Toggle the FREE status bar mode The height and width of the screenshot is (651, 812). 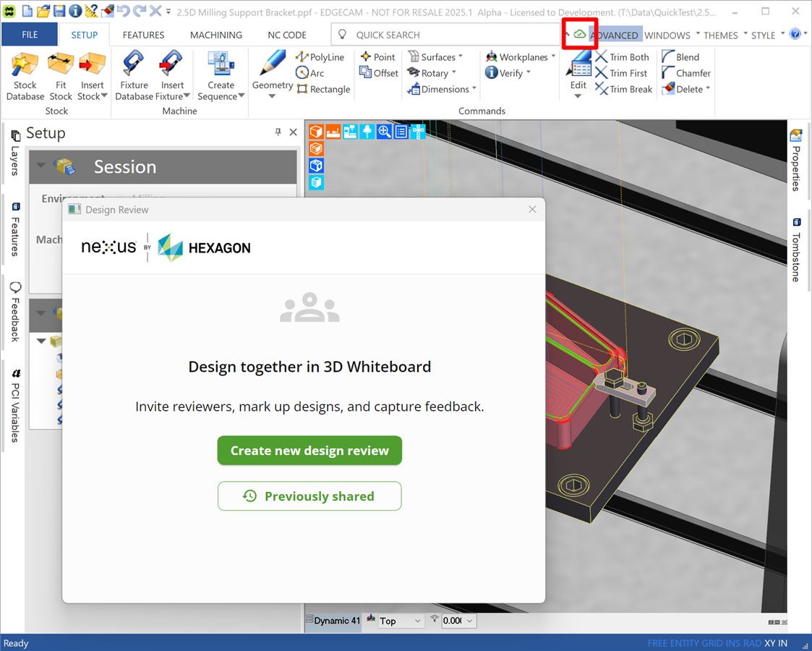pyautogui.click(x=658, y=643)
